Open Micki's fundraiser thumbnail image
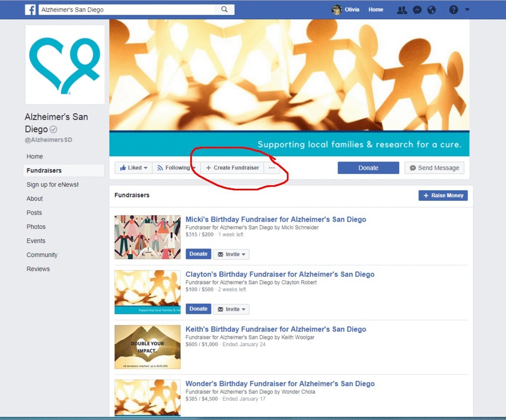The height and width of the screenshot is (420, 506). [147, 237]
